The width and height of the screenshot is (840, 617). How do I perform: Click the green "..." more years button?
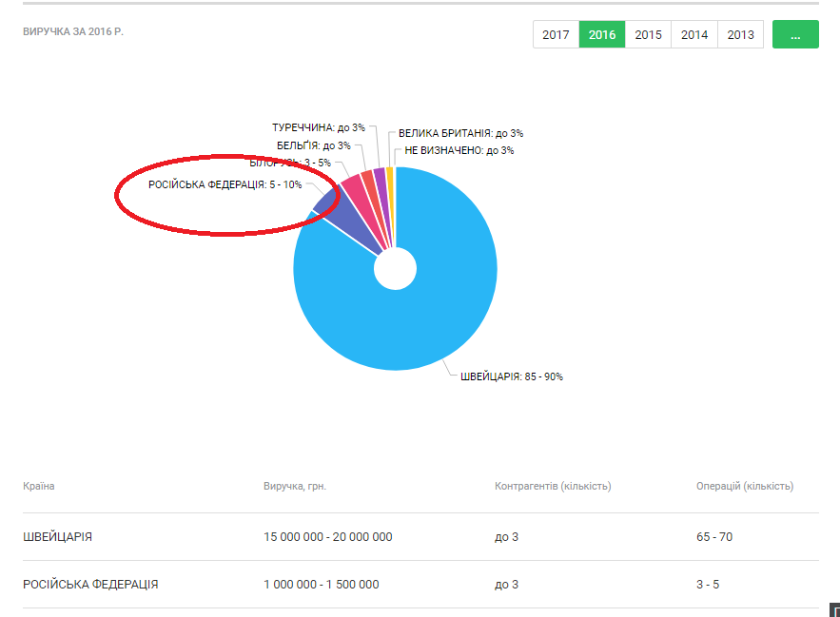coord(795,34)
